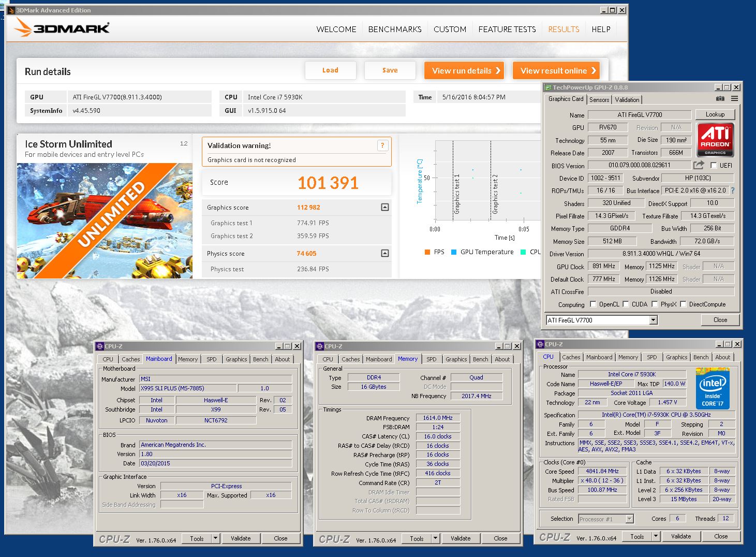Go to the WELCOME page in 3DMark

pos(336,30)
